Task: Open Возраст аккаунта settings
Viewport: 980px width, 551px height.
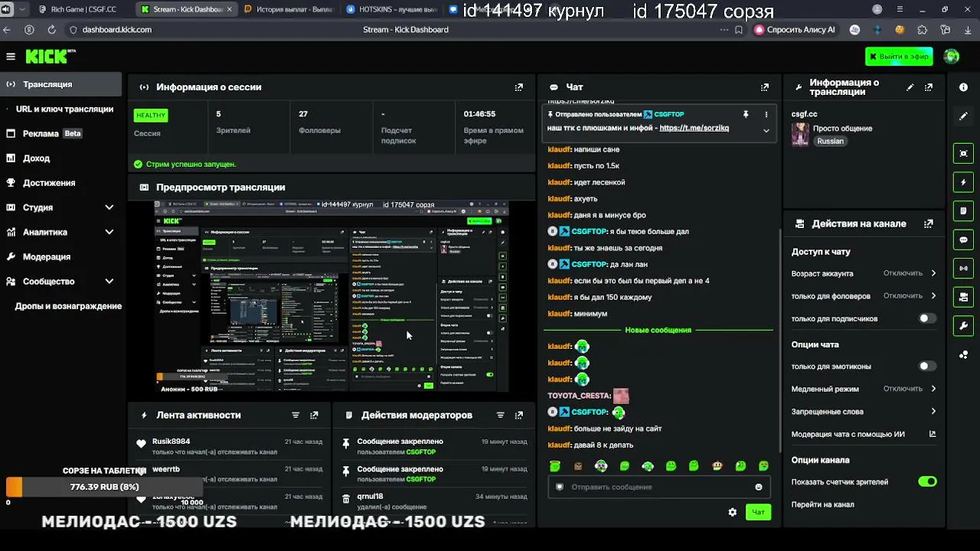Action: pos(864,273)
